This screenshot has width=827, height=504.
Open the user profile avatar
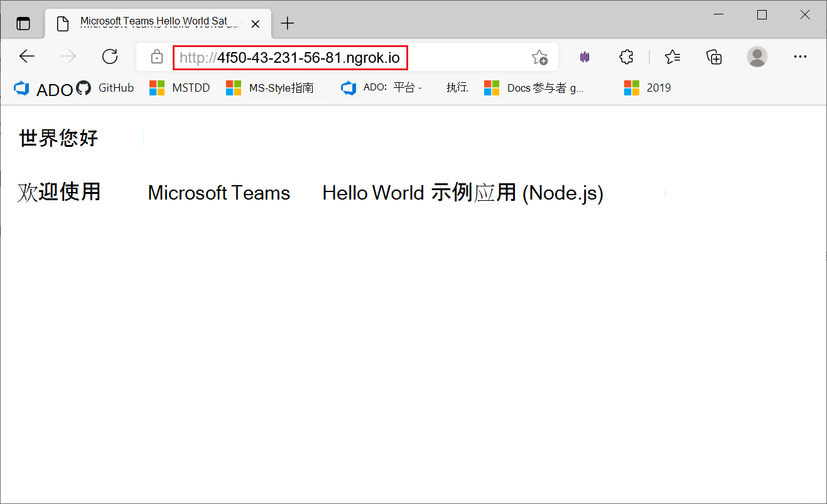pyautogui.click(x=757, y=56)
